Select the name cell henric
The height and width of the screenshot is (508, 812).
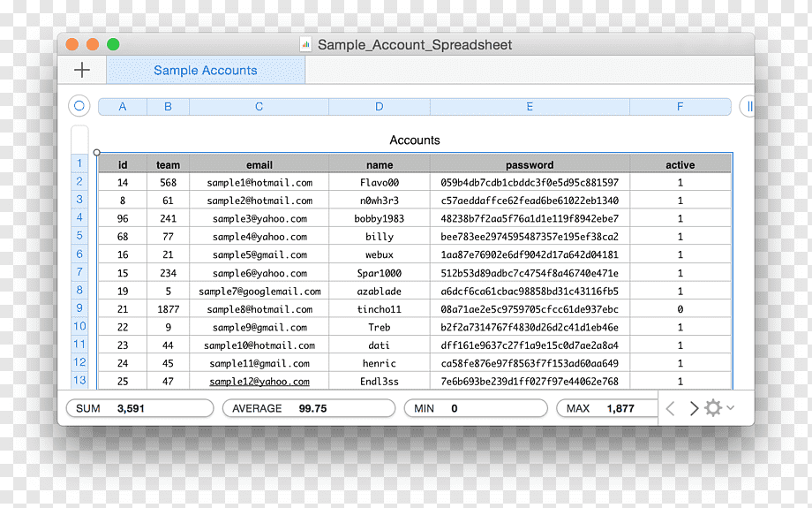(x=380, y=363)
